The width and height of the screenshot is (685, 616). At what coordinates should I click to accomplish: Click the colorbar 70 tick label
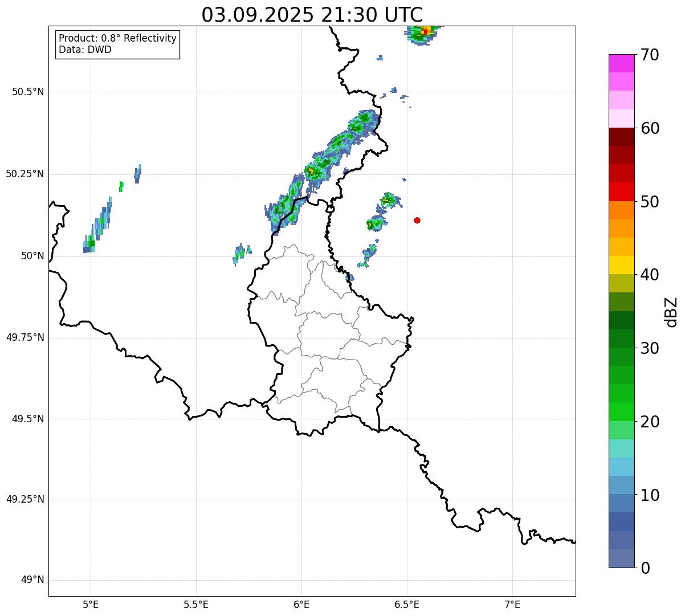pyautogui.click(x=650, y=55)
